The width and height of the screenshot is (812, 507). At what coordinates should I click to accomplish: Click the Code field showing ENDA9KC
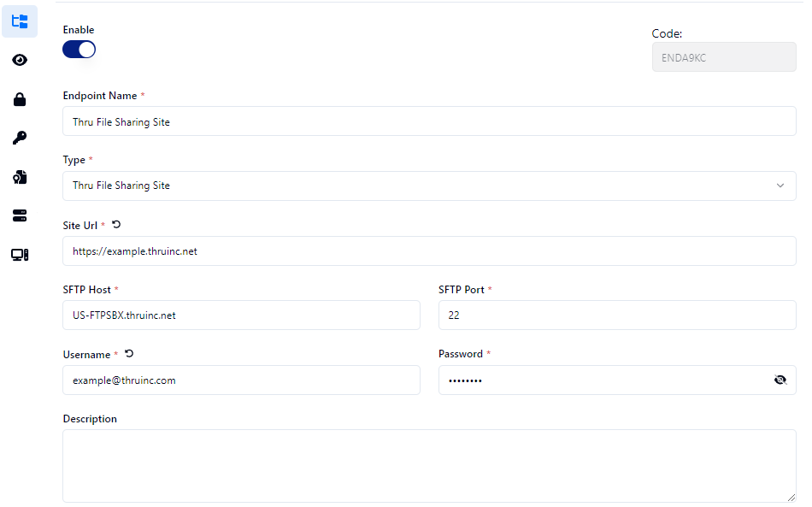[x=723, y=57]
